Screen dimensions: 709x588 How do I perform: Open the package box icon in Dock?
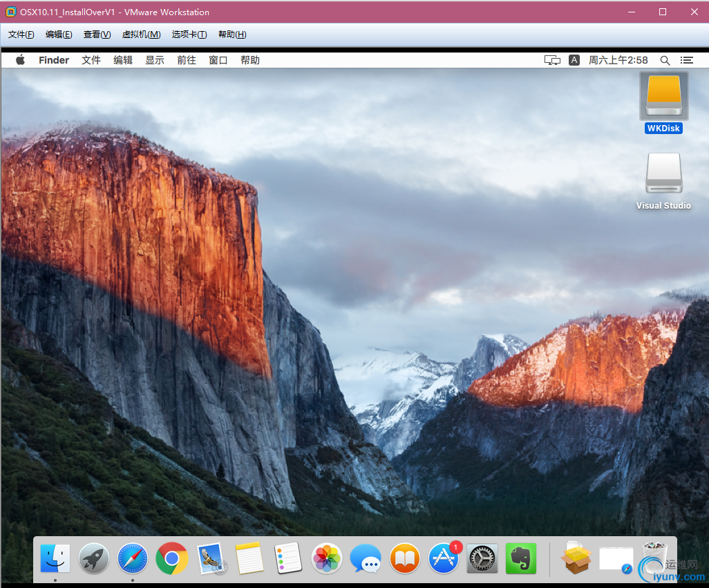(x=576, y=558)
